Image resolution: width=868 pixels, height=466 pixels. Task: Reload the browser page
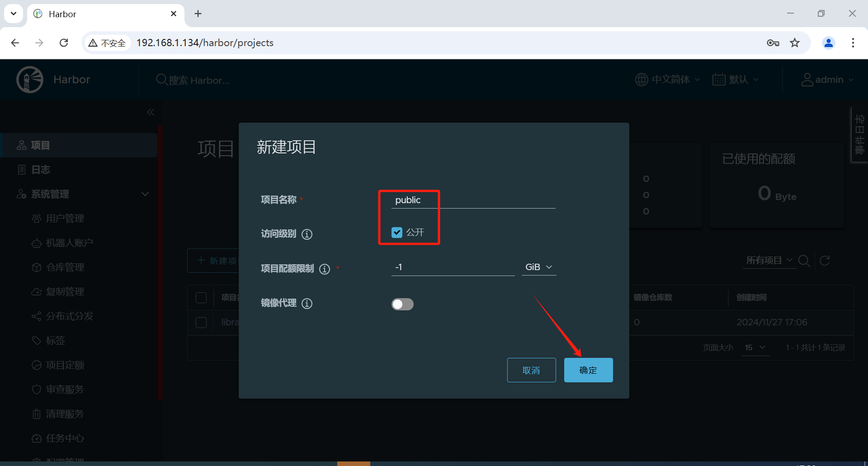pos(64,43)
